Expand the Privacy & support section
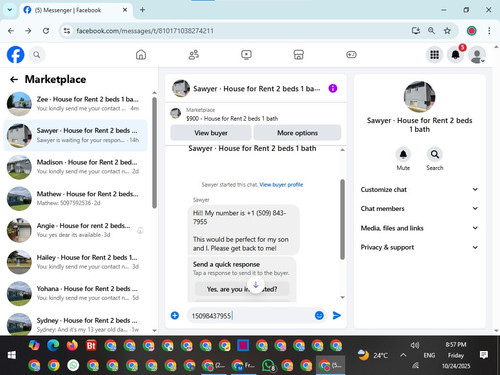The height and width of the screenshot is (375, 500). click(419, 247)
